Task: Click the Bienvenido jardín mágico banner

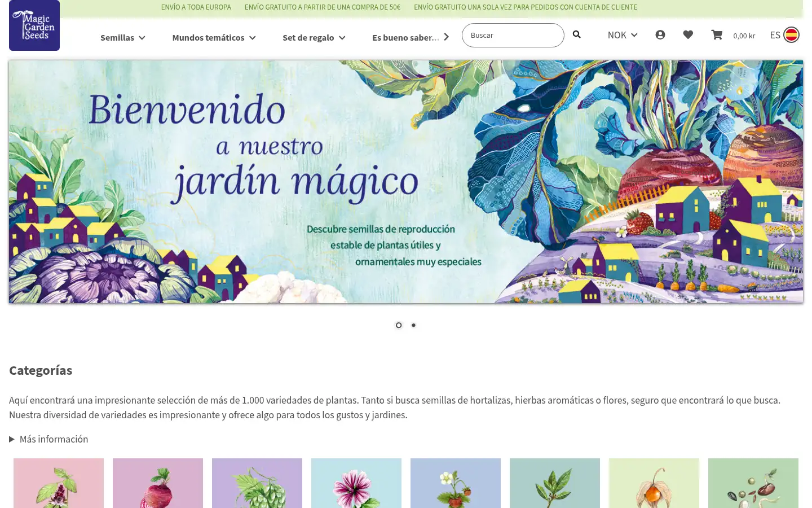Action: [406, 182]
